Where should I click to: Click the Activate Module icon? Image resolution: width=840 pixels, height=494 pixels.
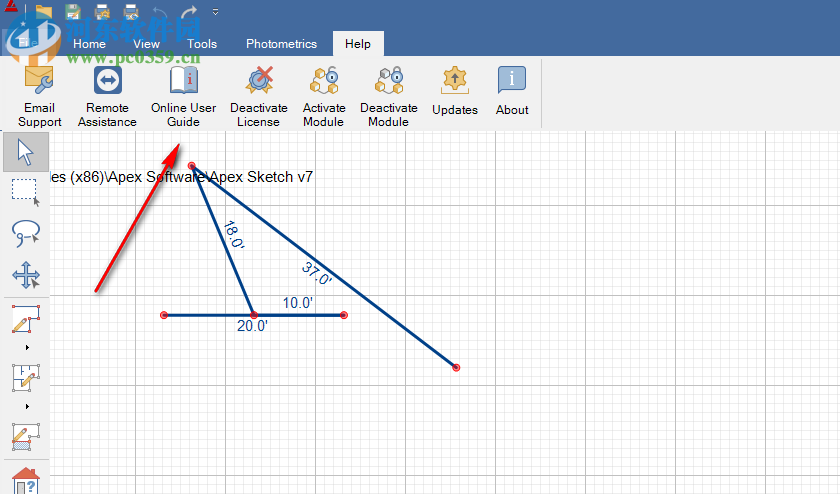click(x=324, y=96)
